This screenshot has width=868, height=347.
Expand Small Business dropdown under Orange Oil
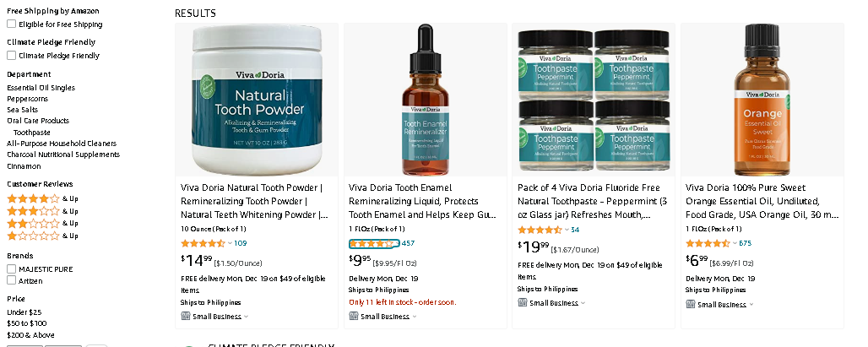(x=751, y=305)
